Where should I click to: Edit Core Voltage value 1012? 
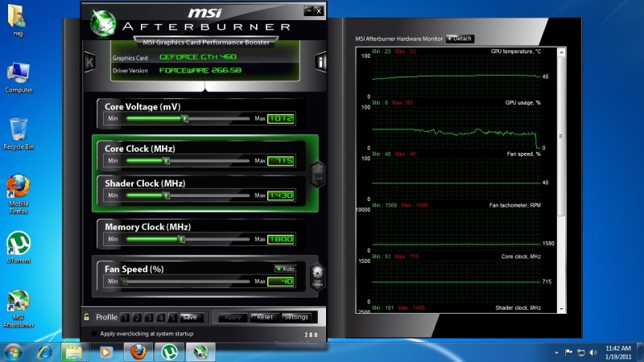pos(281,118)
